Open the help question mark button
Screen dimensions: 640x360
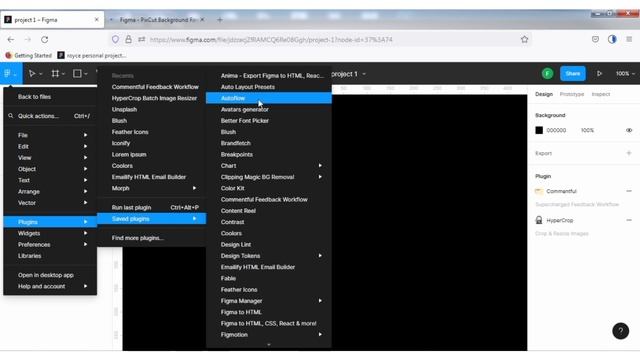click(620, 331)
